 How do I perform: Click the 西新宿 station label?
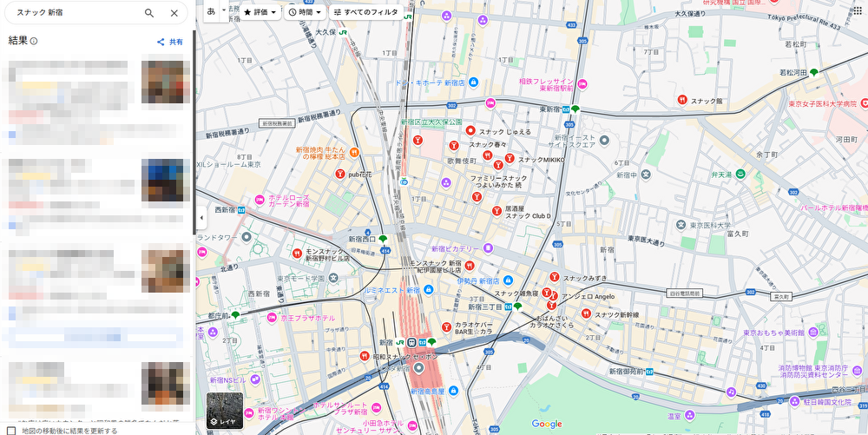click(x=226, y=210)
